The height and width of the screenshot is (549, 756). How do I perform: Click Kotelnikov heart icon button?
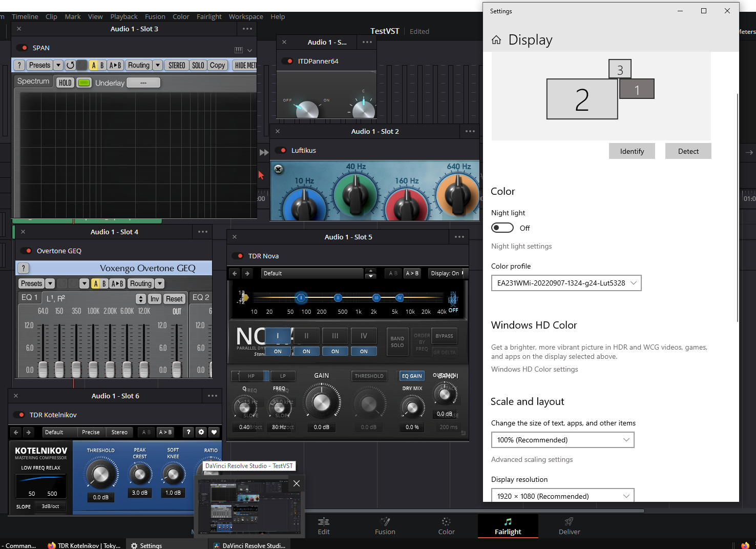coord(214,432)
